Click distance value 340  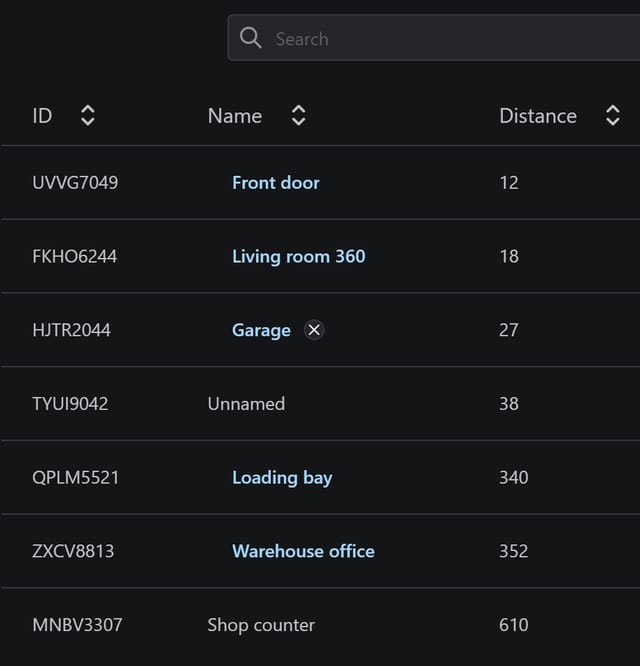[x=513, y=478]
